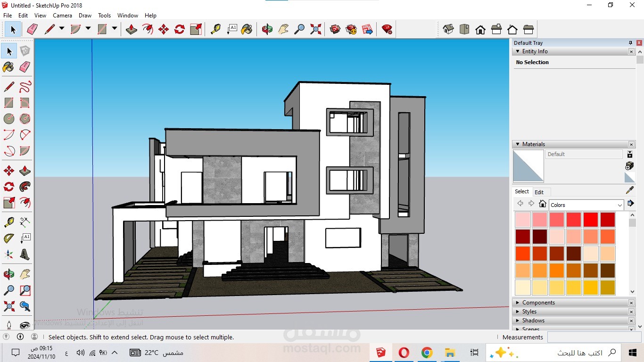Pick the material sample eyedropper

point(629,190)
